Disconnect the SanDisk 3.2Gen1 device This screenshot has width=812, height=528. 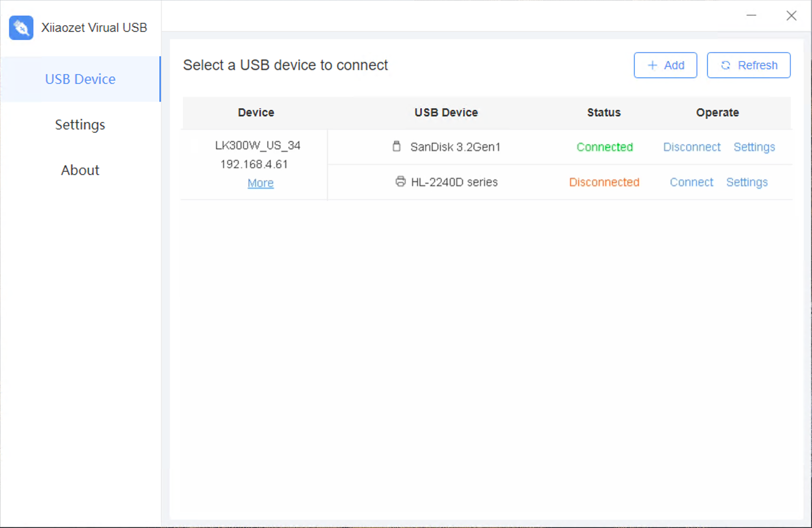click(x=692, y=147)
